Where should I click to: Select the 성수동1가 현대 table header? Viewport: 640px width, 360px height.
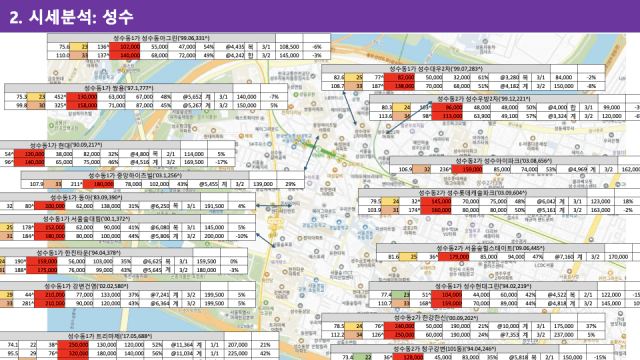point(66,145)
